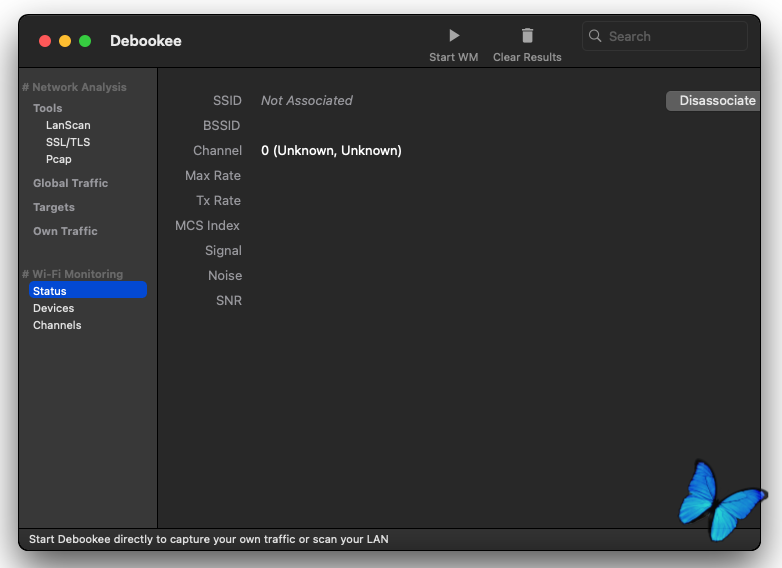
Task: Open Devices under Wi-Fi Monitoring
Action: pyautogui.click(x=54, y=308)
